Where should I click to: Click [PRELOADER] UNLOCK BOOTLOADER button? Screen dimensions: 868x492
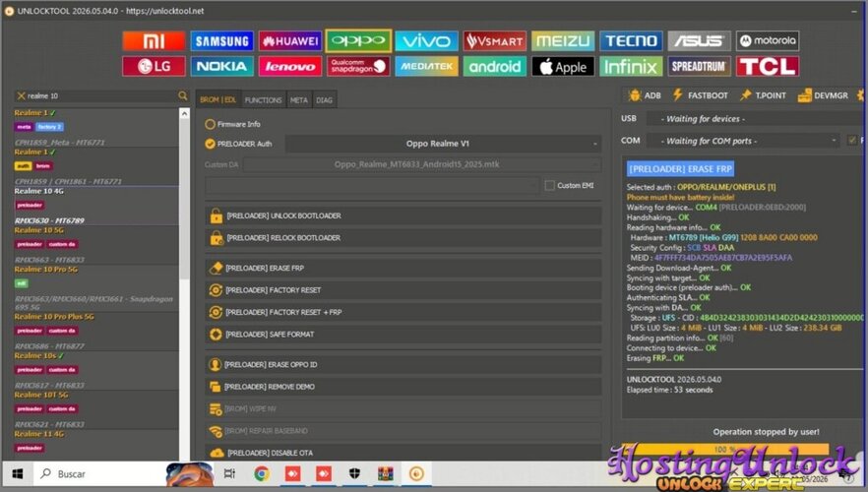[403, 215]
